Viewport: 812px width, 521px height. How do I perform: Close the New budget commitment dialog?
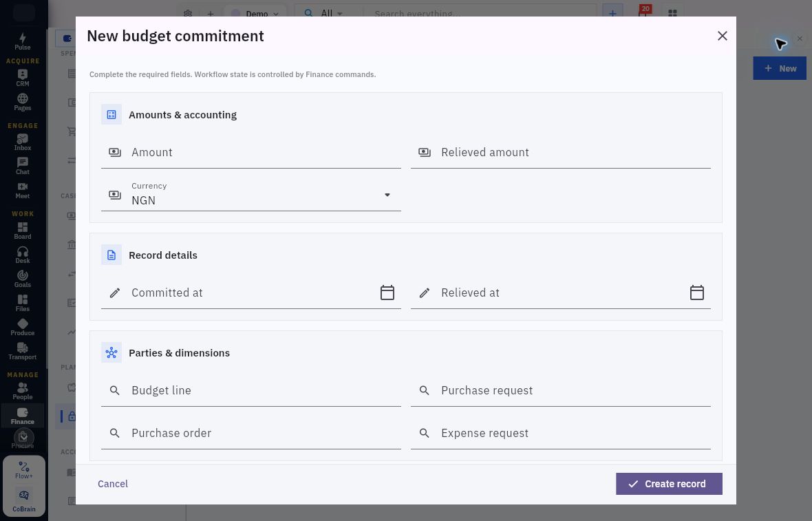pyautogui.click(x=723, y=36)
